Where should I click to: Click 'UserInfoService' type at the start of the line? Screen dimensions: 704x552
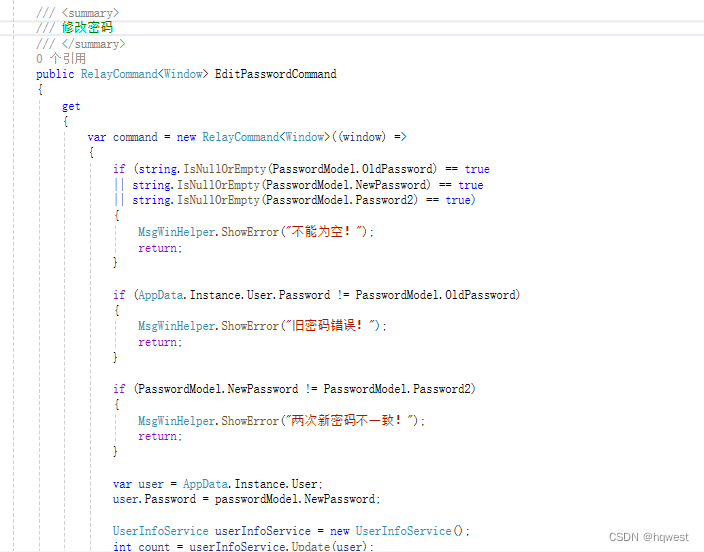[x=160, y=531]
